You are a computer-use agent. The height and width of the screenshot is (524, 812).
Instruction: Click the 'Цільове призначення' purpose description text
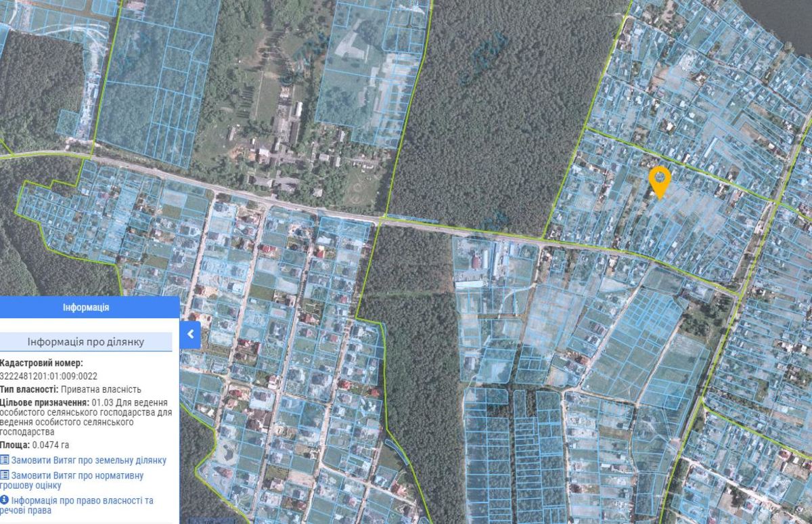pyautogui.click(x=85, y=416)
